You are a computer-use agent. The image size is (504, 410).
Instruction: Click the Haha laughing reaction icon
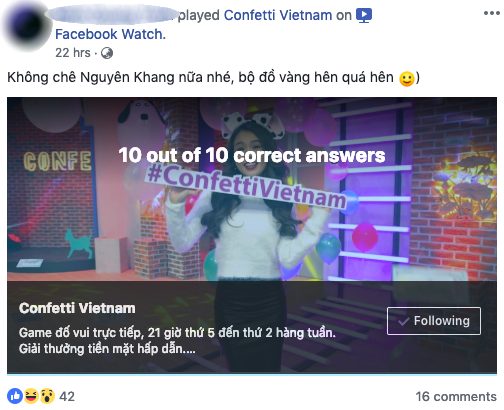tap(31, 396)
